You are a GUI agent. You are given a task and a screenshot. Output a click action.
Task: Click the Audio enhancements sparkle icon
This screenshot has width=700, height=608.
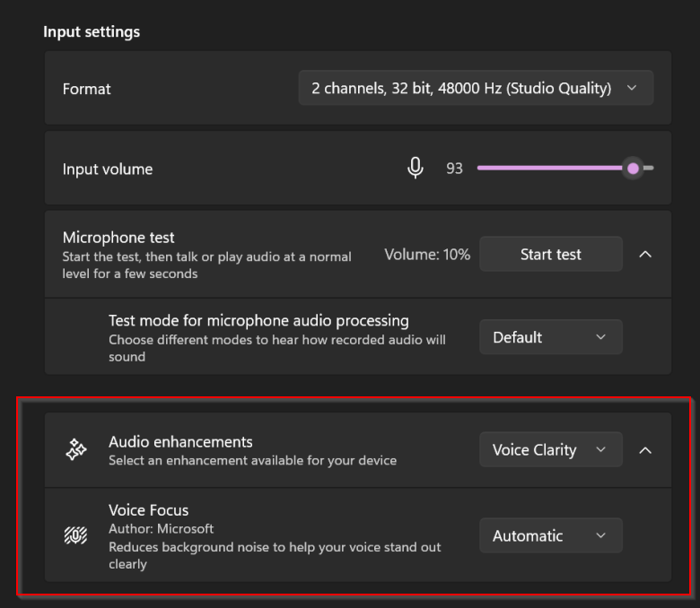pyautogui.click(x=76, y=449)
